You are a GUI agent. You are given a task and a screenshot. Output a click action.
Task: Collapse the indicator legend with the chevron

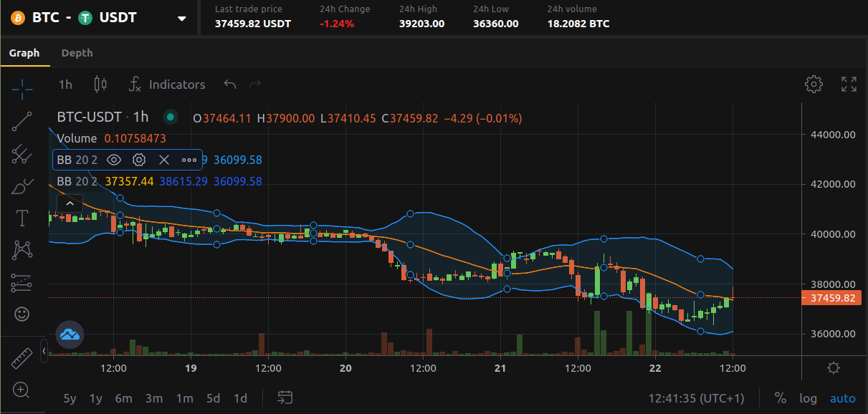click(70, 203)
